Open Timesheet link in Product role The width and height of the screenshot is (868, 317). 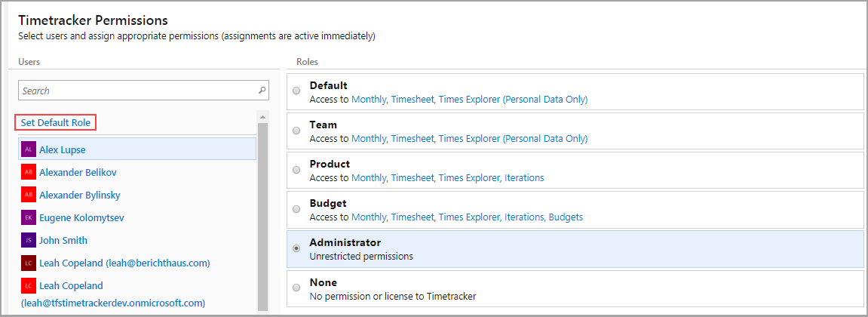pyautogui.click(x=413, y=178)
